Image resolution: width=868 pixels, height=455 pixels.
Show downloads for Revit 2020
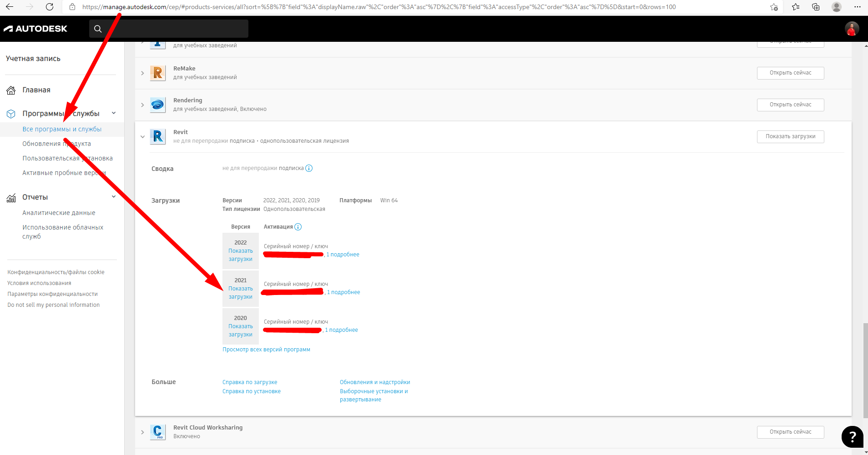241,330
